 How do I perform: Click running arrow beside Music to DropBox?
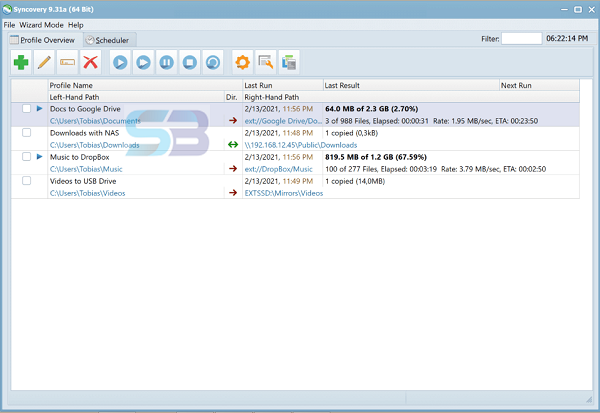[x=39, y=157]
